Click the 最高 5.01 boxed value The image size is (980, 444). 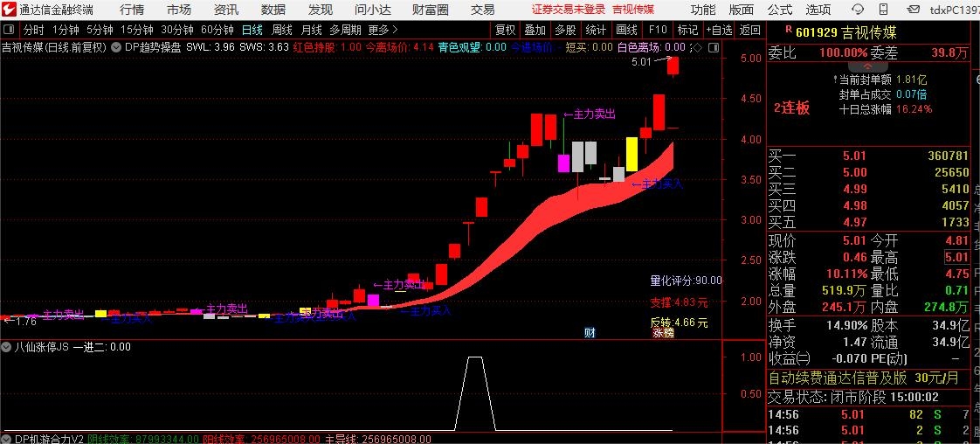[957, 257]
